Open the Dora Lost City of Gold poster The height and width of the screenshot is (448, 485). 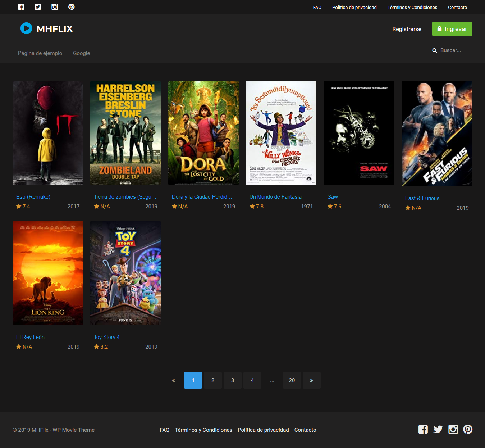tap(203, 133)
